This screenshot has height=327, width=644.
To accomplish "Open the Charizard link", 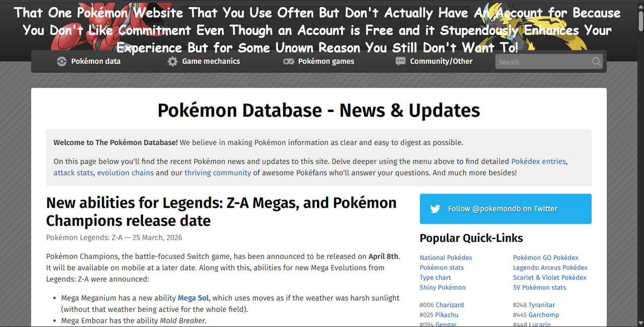I will [450, 305].
